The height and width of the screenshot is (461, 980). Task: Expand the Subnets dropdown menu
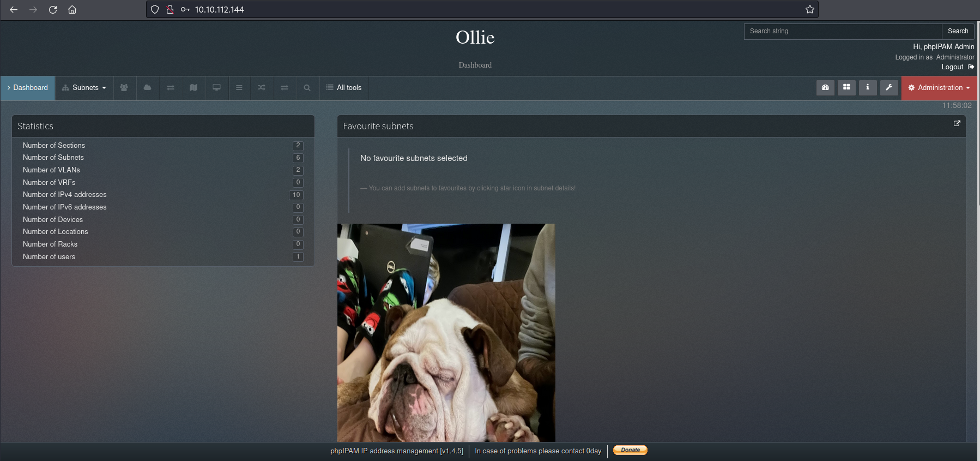[84, 88]
